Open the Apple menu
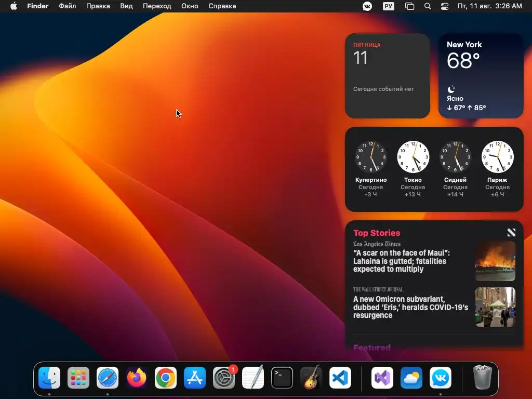Screen dimensions: 532x399 pyautogui.click(x=14, y=6)
